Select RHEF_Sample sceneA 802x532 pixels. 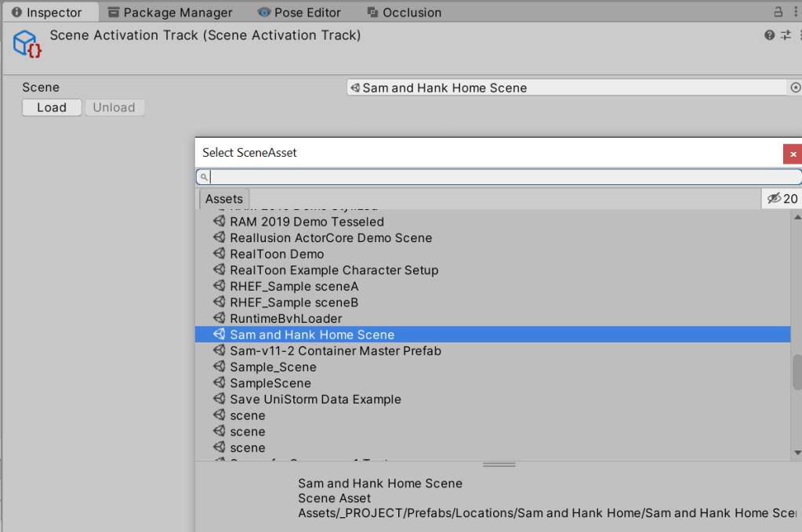[492, 286]
